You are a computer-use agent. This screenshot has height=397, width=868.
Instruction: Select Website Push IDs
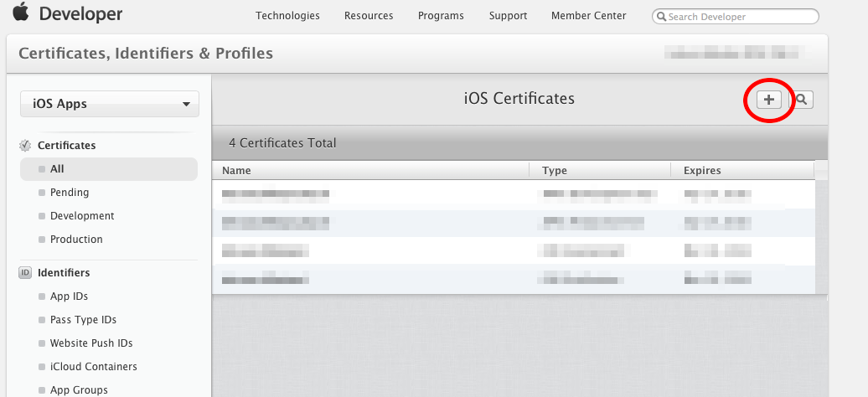[x=91, y=343]
